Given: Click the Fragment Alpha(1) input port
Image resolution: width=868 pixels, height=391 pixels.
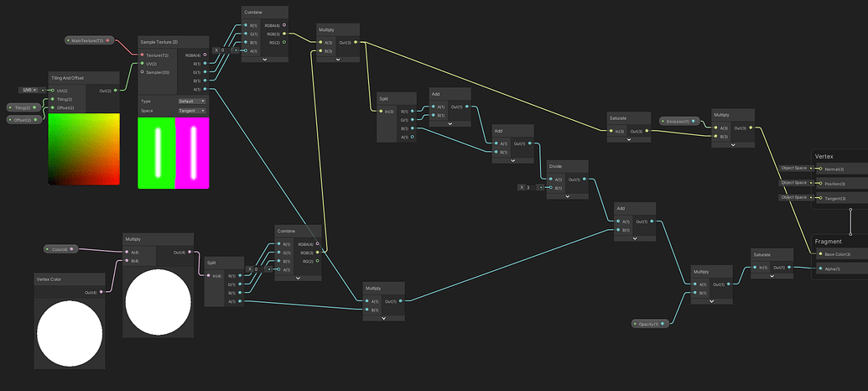Looking at the screenshot, I should (x=819, y=269).
